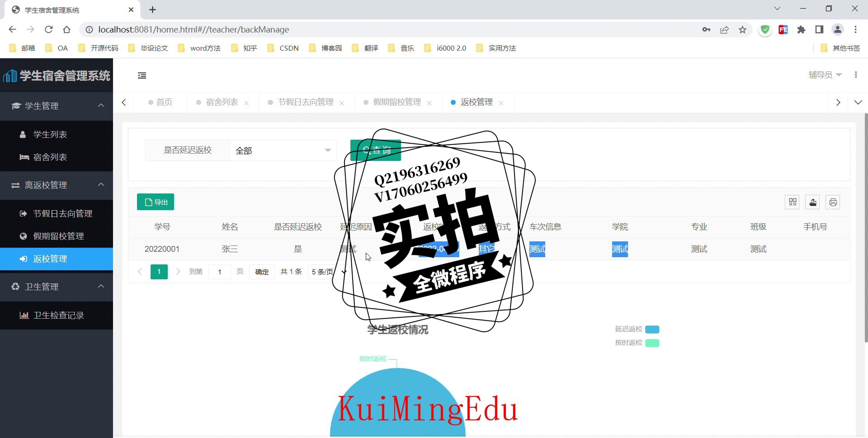Viewport: 868px width, 438px height.
Task: Click the 车次信息 column header
Action: coord(546,227)
